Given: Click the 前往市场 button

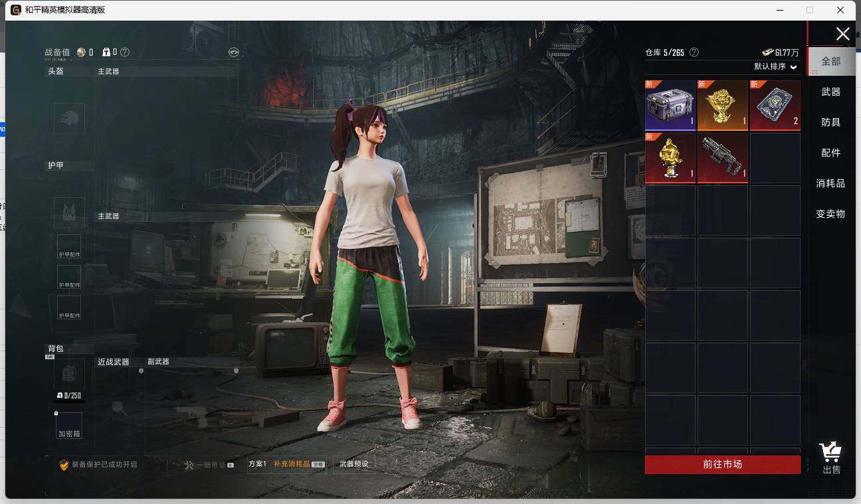Looking at the screenshot, I should click(723, 464).
